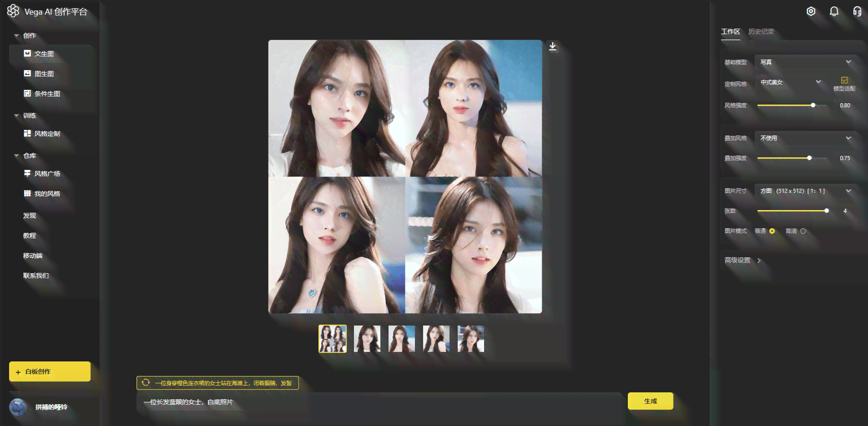The image size is (868, 426).
Task: Open the 基础模型 写真 dropdown
Action: tap(806, 62)
